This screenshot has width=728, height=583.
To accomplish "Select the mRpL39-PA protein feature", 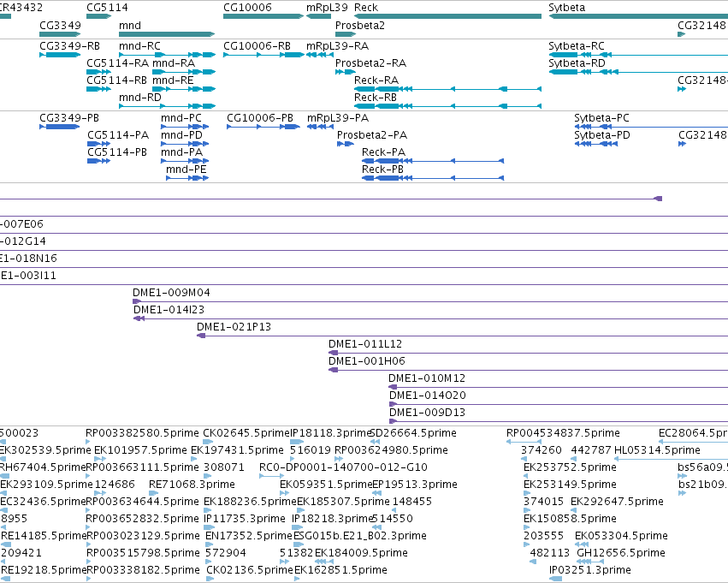I will (320, 127).
